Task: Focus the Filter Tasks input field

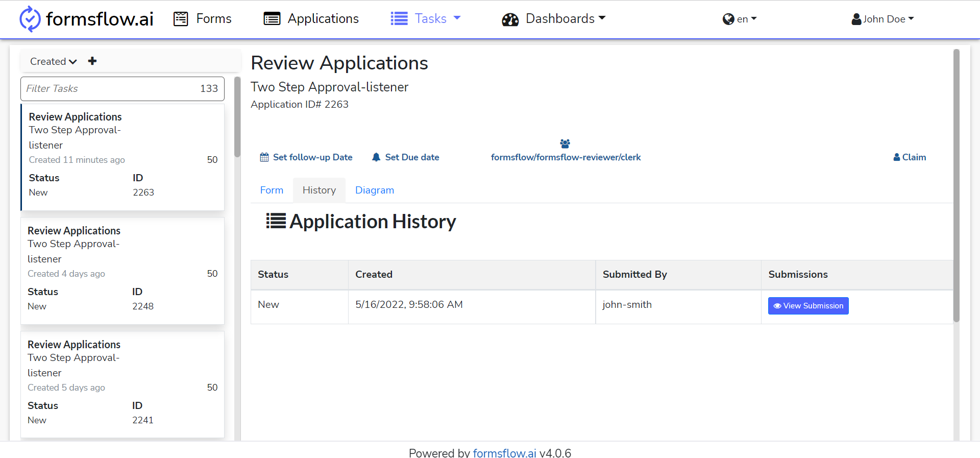Action: coord(122,89)
